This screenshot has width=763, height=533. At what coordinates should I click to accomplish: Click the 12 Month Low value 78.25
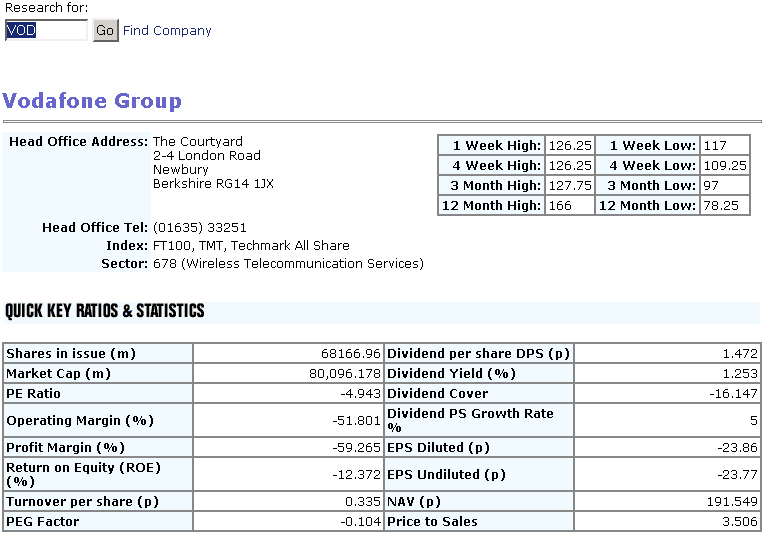click(721, 206)
